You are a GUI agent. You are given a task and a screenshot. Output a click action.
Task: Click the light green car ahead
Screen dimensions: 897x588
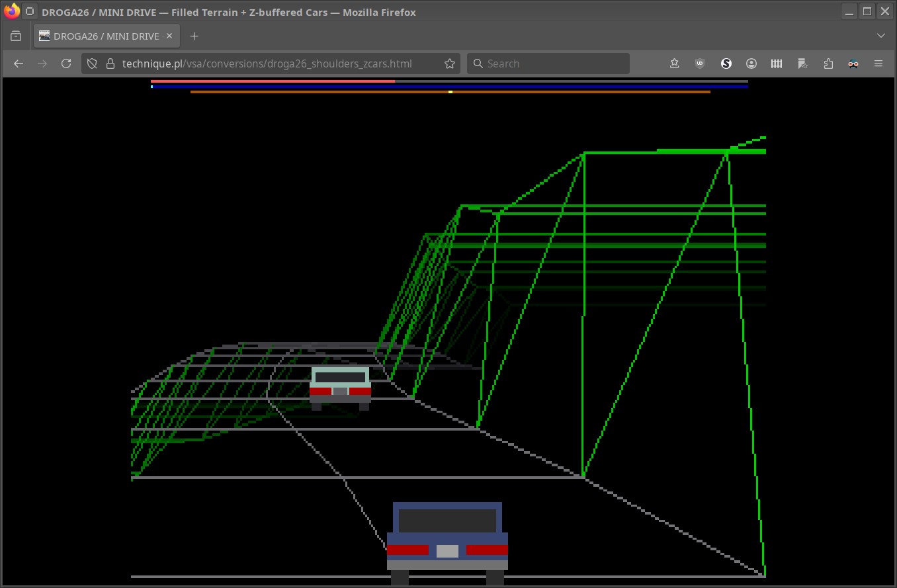pyautogui.click(x=340, y=388)
